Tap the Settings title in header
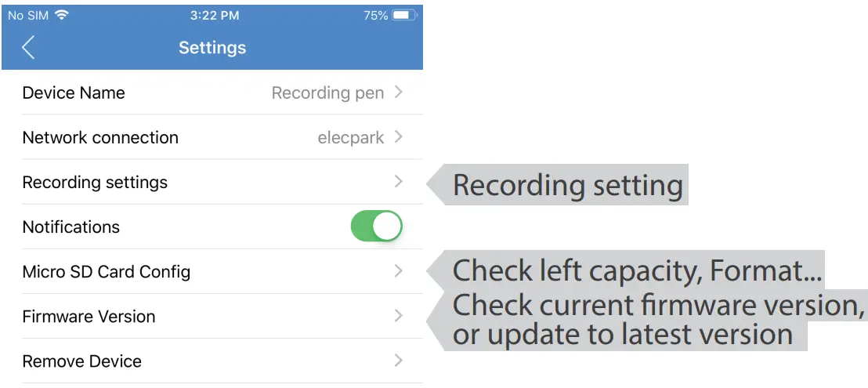The width and height of the screenshot is (868, 388). 212,48
